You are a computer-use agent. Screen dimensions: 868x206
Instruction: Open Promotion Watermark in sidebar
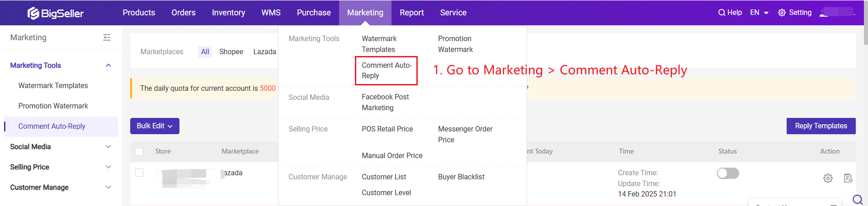(x=53, y=106)
